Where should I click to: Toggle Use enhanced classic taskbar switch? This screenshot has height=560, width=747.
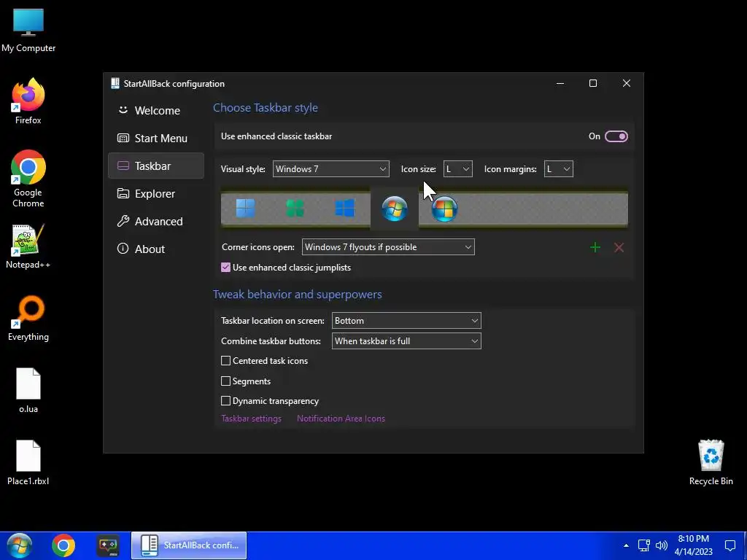coord(616,136)
